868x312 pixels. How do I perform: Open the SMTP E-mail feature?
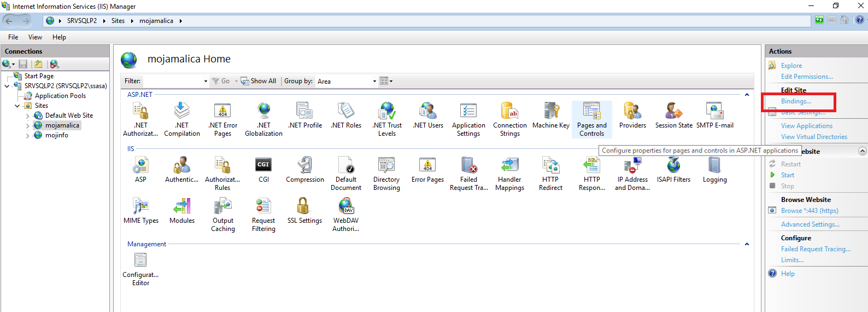click(715, 115)
